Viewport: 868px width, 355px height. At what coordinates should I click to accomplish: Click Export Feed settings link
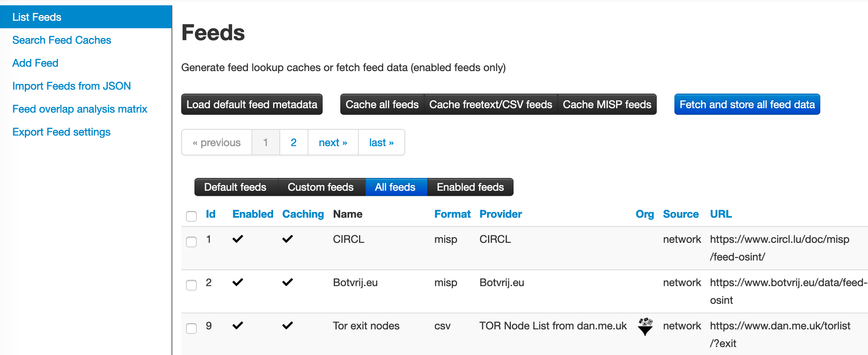(61, 132)
